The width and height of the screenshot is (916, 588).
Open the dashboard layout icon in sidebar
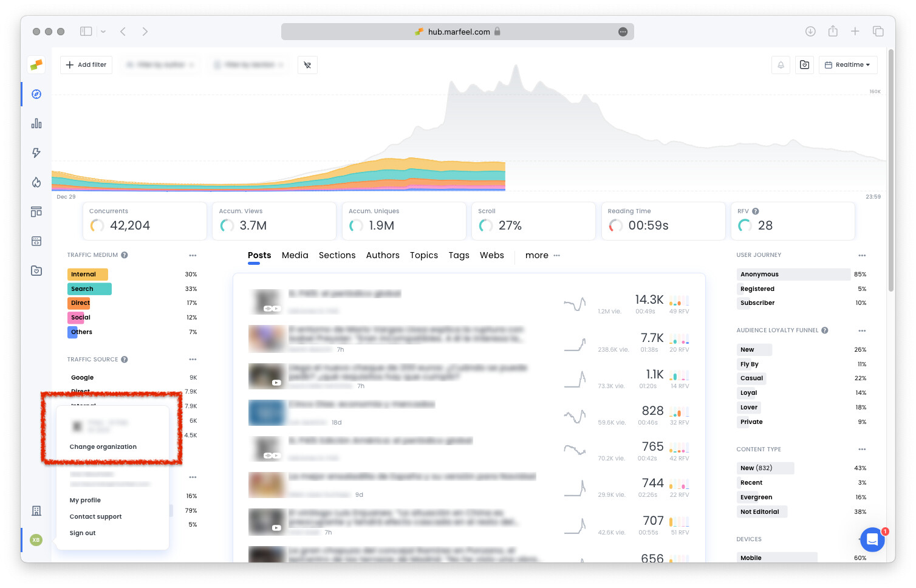(x=36, y=211)
